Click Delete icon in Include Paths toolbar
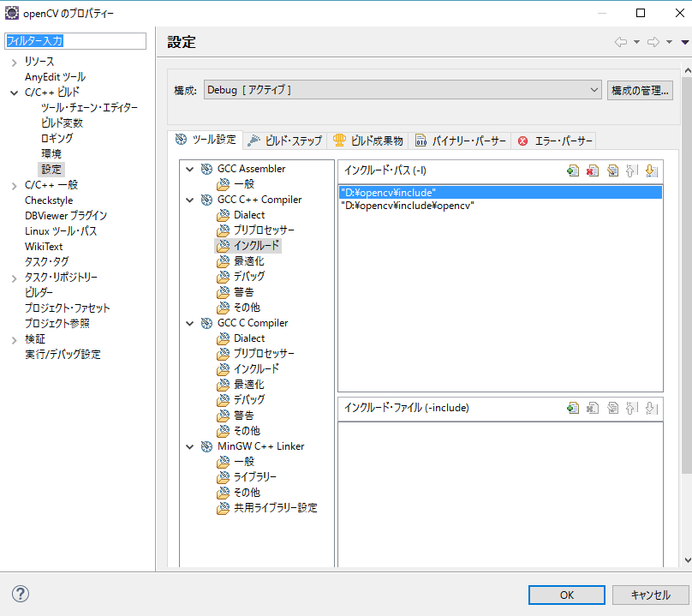This screenshot has width=692, height=616. point(593,170)
